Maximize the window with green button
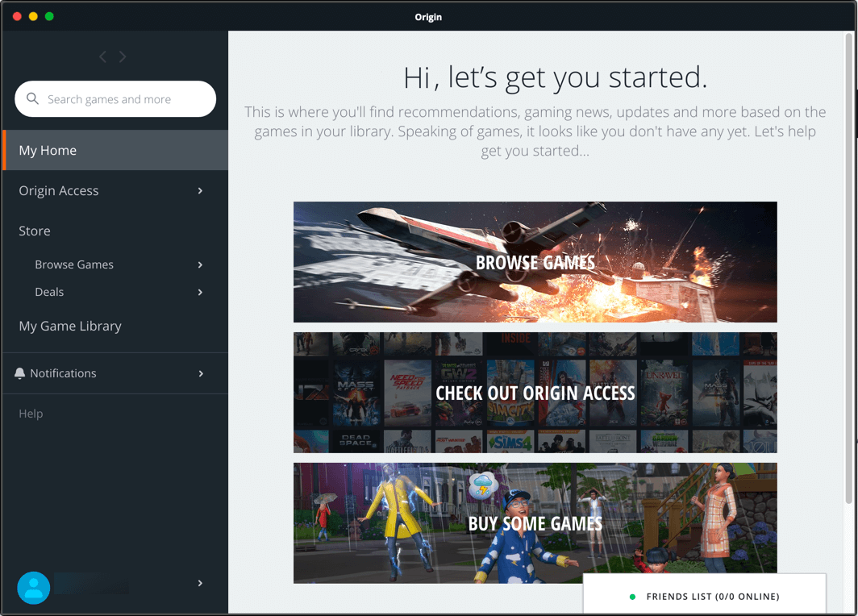The height and width of the screenshot is (616, 858). tap(49, 16)
